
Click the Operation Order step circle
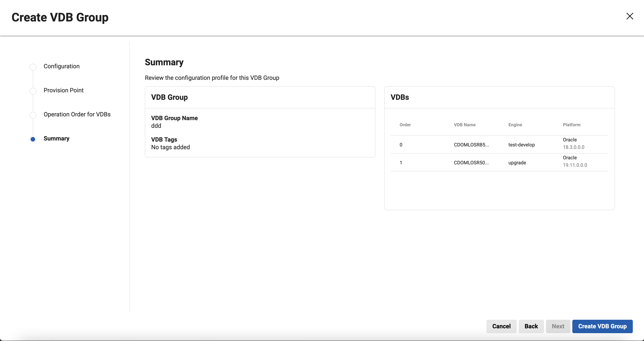pos(33,115)
